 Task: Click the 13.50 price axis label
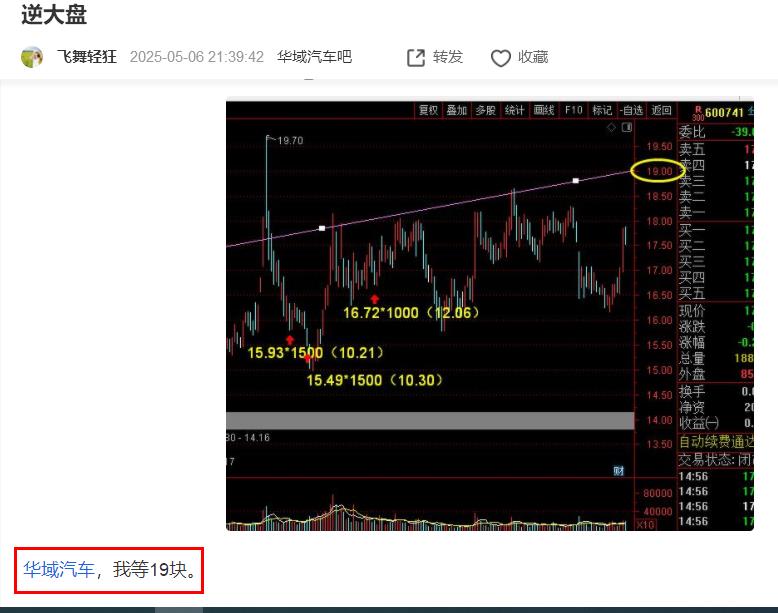[x=659, y=444]
